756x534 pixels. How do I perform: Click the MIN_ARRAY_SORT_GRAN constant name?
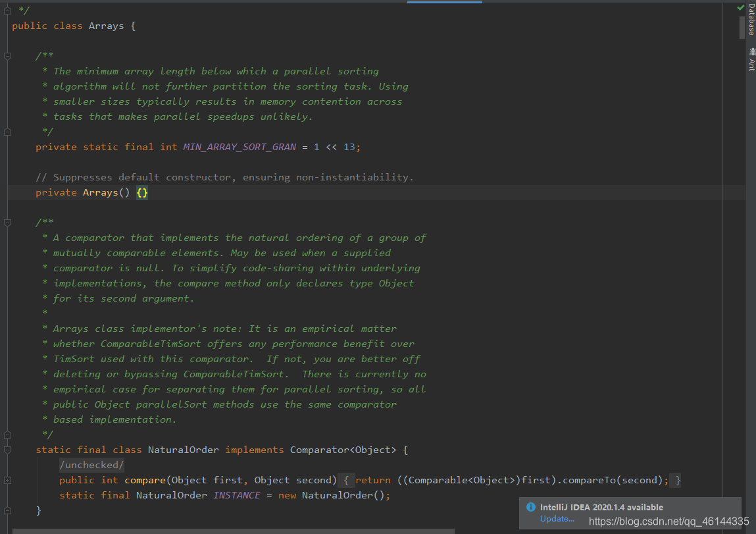tap(239, 147)
